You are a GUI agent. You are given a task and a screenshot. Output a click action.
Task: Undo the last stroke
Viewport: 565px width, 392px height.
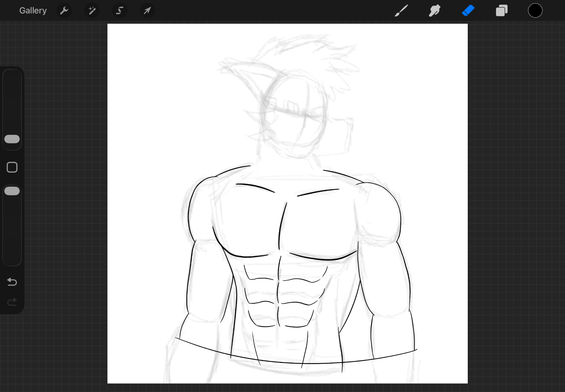(x=12, y=282)
